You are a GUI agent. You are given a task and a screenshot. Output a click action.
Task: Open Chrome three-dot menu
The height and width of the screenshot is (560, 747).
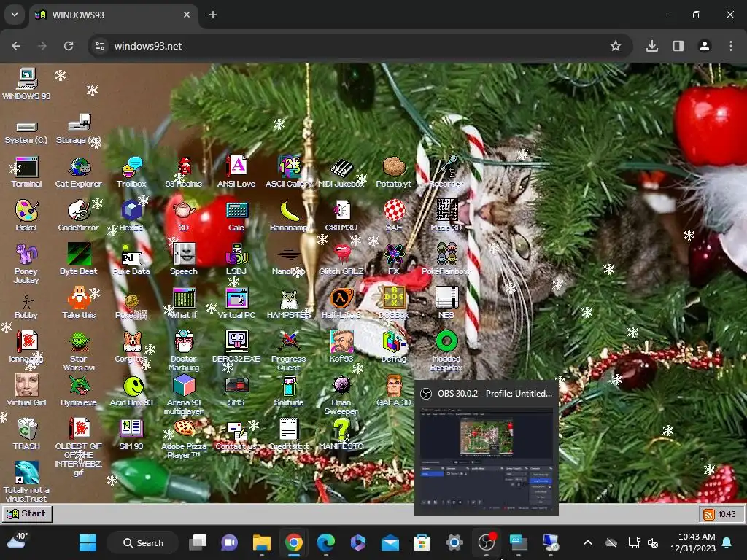coord(731,46)
